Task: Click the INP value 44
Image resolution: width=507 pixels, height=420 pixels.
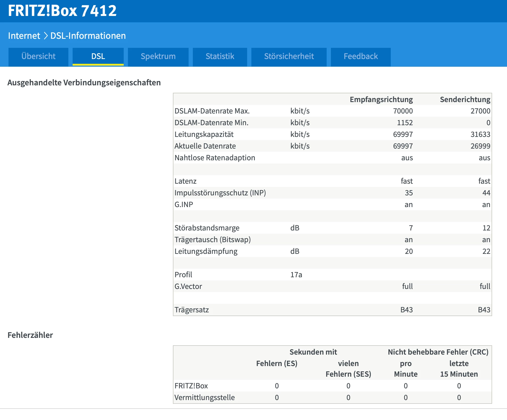Action: click(x=486, y=193)
